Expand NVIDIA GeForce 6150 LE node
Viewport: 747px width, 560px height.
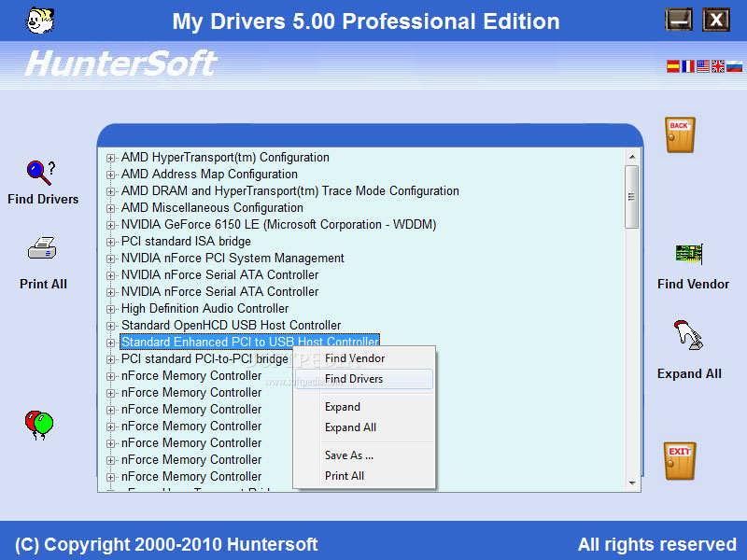(x=110, y=225)
